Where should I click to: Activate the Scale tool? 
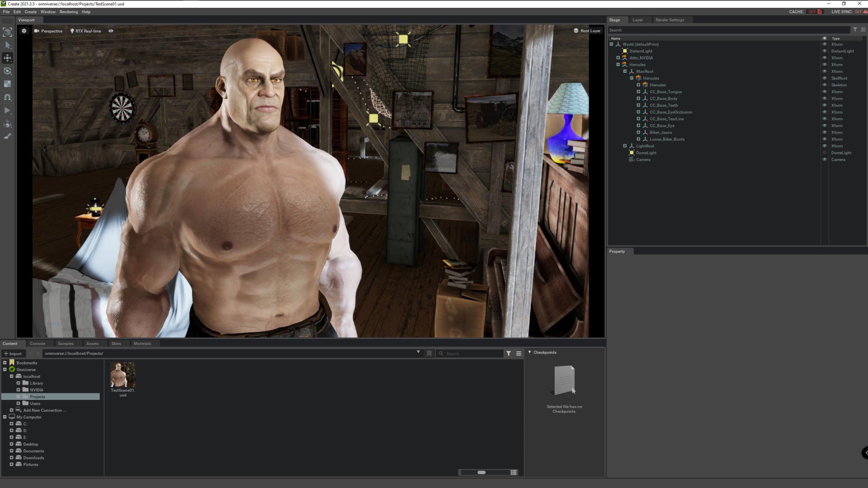7,84
